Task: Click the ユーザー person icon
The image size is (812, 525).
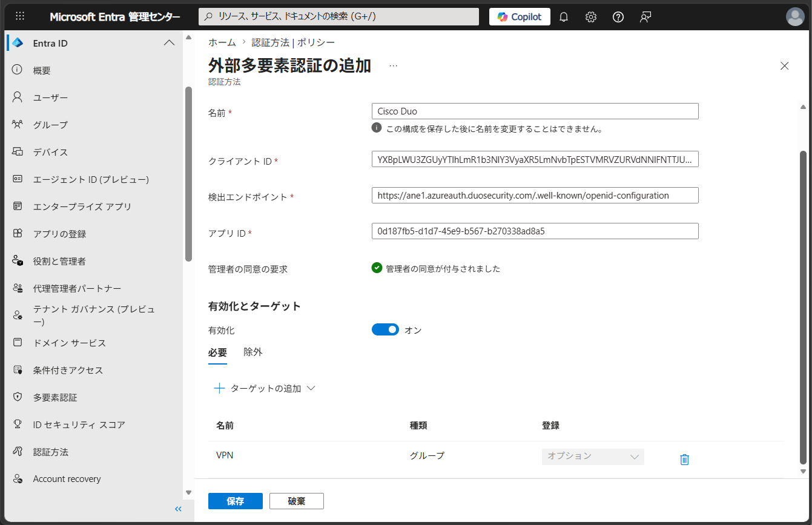Action: (x=18, y=97)
